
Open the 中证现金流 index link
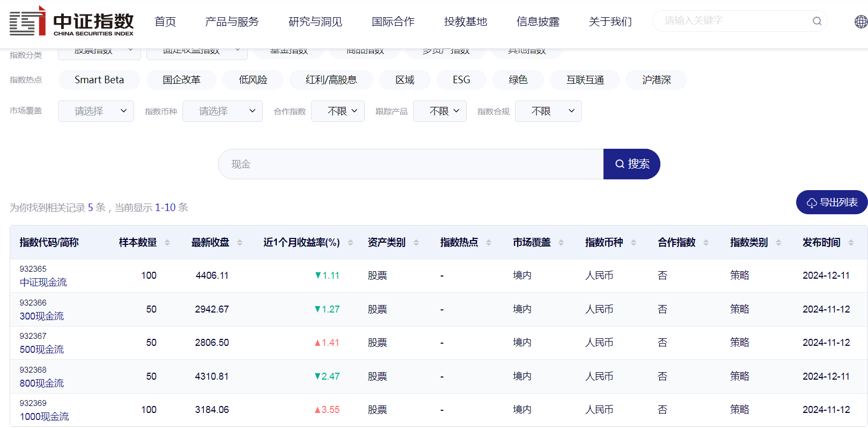(x=43, y=282)
